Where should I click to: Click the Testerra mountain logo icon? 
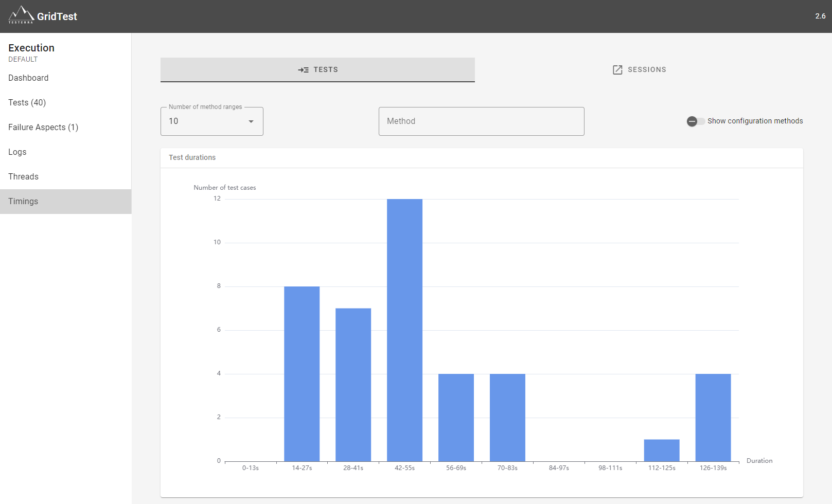click(21, 15)
